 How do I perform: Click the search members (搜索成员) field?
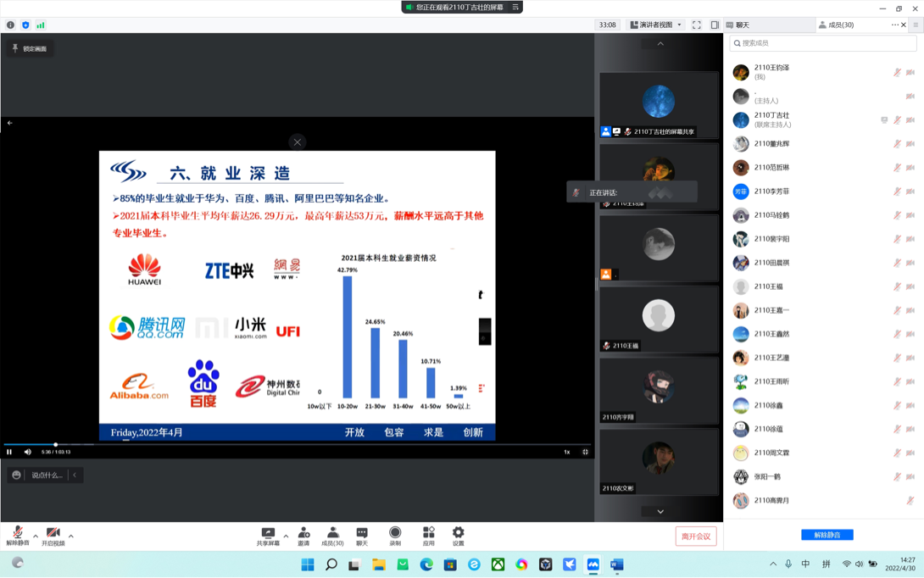[x=822, y=43]
